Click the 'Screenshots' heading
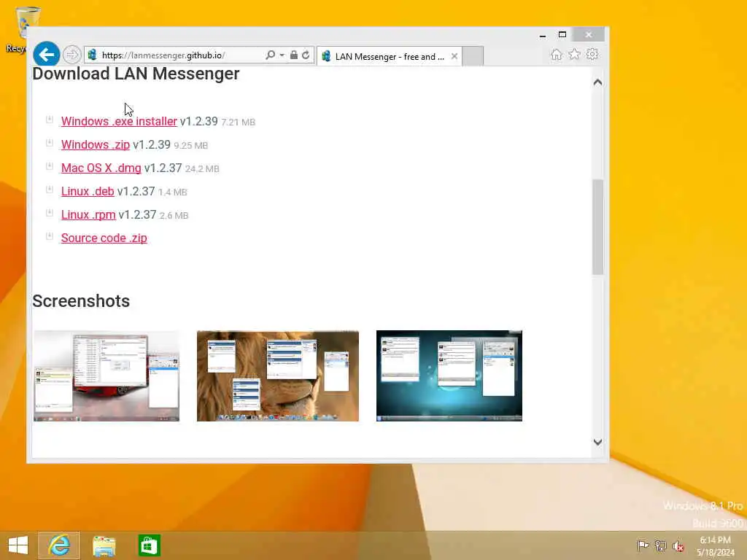The height and width of the screenshot is (560, 747). pyautogui.click(x=81, y=301)
